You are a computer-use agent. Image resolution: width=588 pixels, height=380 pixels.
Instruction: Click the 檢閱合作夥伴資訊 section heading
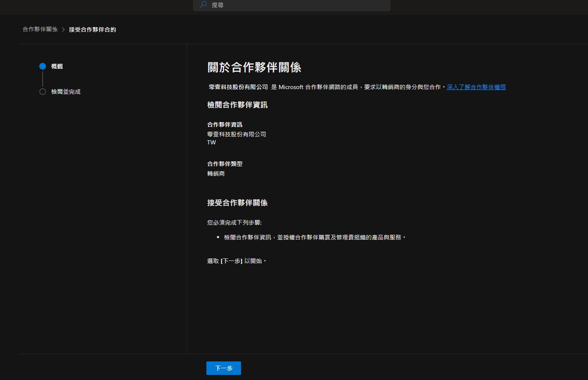[237, 105]
